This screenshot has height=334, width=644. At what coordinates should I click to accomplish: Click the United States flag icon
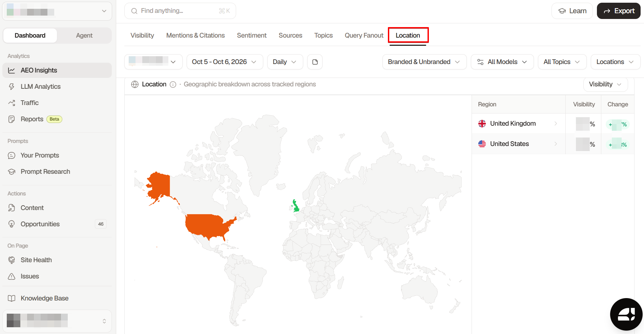point(482,144)
